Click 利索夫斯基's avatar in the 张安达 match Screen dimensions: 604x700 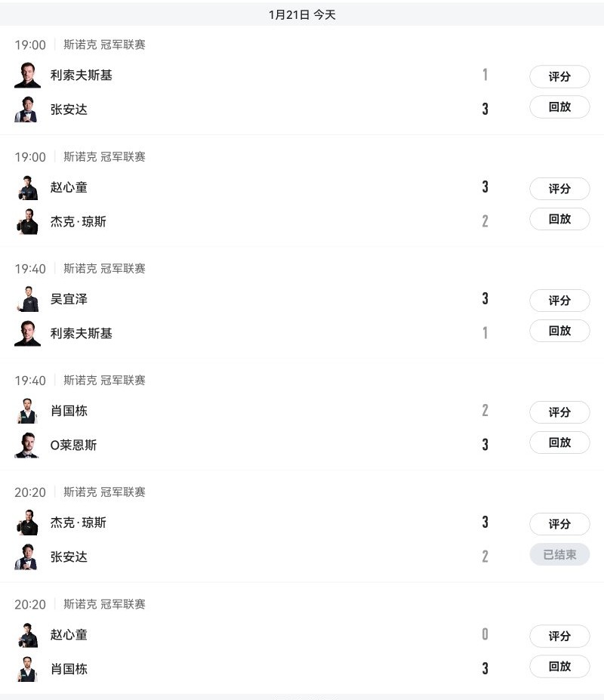pyautogui.click(x=27, y=76)
